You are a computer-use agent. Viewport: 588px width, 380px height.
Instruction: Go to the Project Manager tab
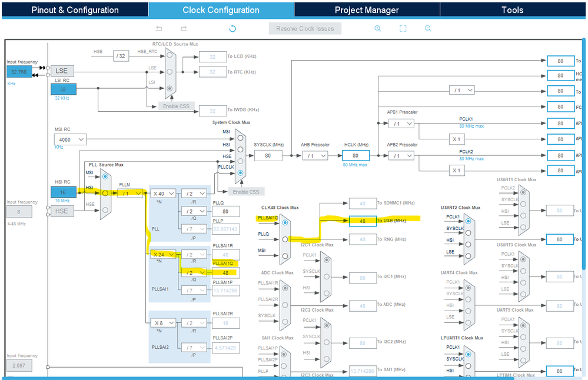[x=367, y=10]
